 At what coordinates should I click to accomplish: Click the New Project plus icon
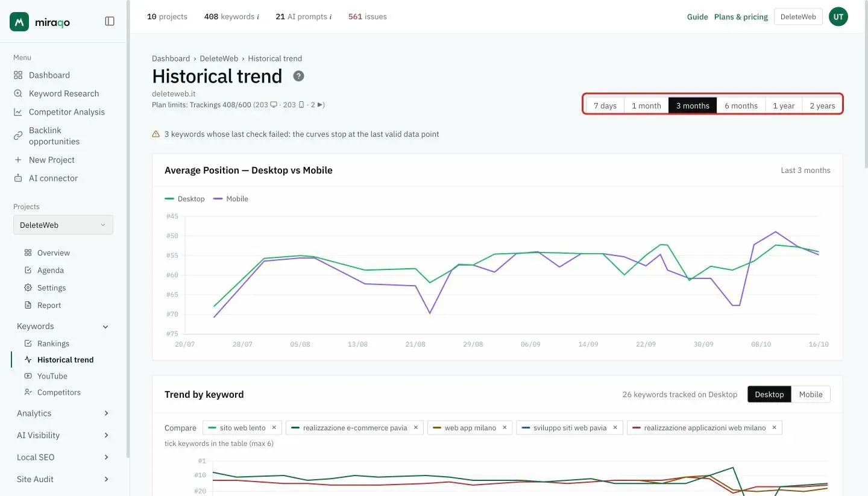click(x=18, y=160)
